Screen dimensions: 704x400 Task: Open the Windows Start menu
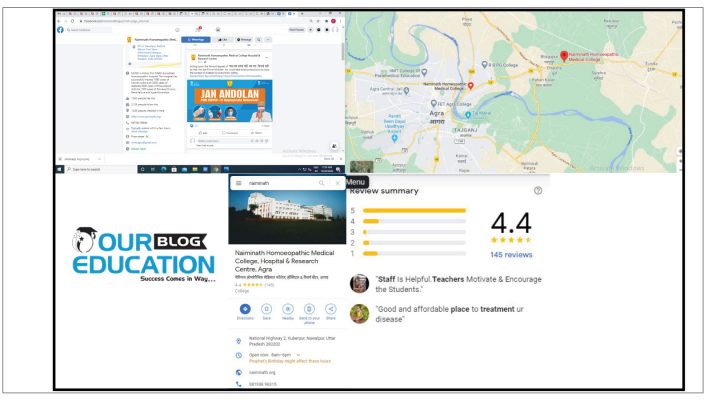(59, 169)
